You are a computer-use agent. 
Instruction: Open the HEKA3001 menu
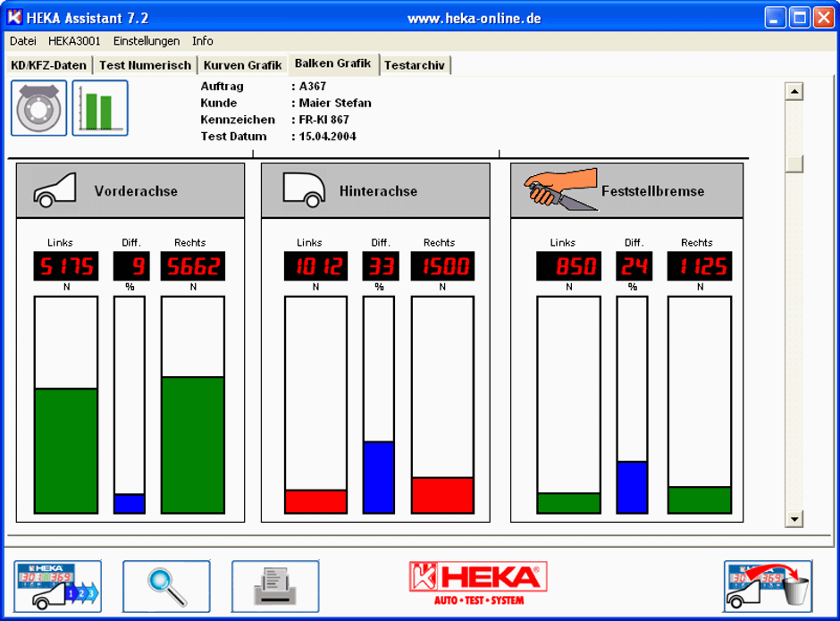click(74, 41)
